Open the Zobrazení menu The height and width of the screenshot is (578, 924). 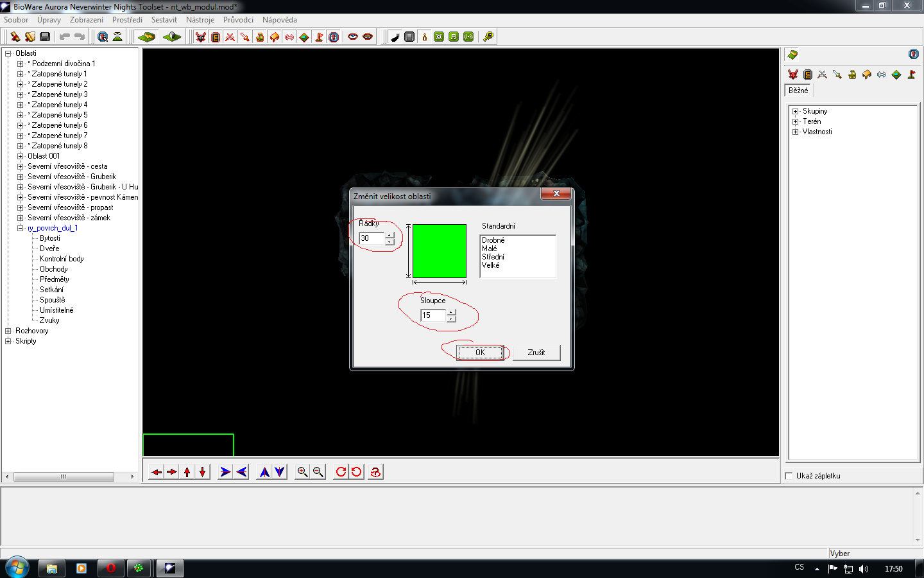click(x=87, y=20)
